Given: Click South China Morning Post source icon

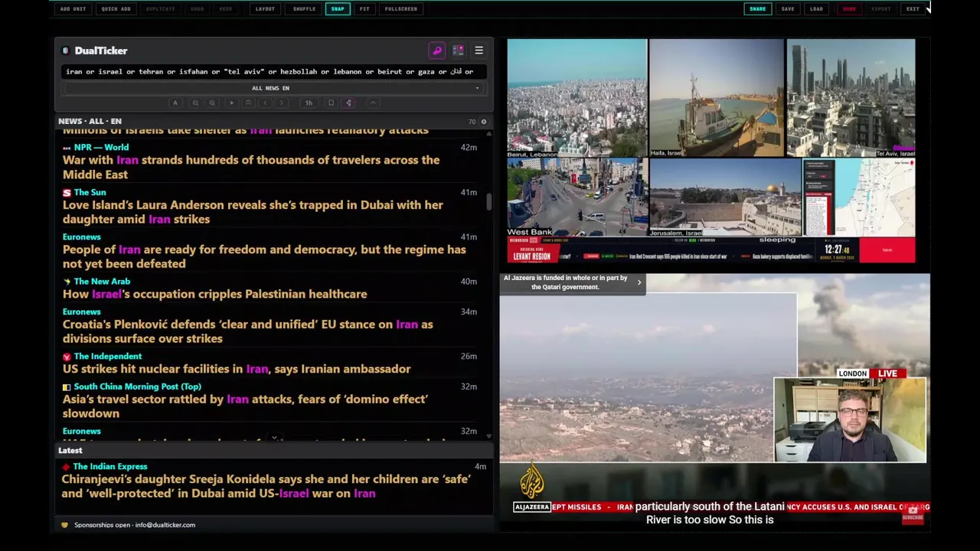Looking at the screenshot, I should (x=67, y=387).
